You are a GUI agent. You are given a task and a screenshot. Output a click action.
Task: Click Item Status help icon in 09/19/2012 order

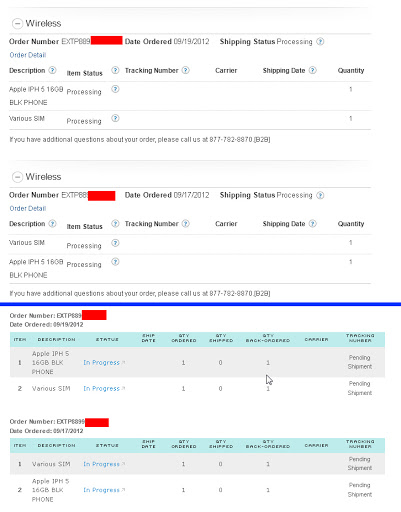[x=115, y=70]
